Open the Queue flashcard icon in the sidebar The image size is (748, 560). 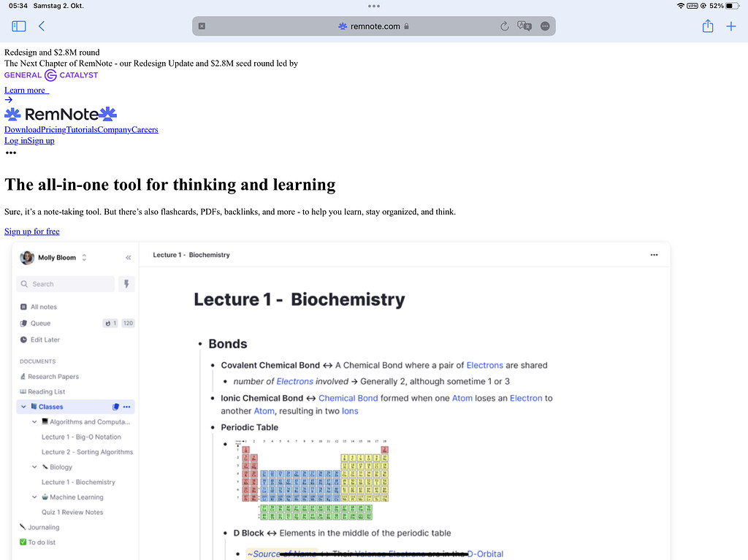(25, 323)
